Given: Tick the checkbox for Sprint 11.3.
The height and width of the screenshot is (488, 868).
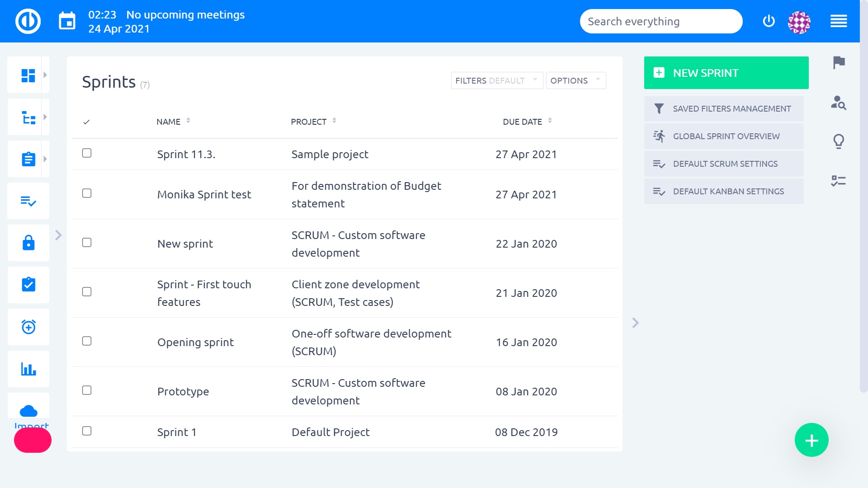Looking at the screenshot, I should pos(86,153).
